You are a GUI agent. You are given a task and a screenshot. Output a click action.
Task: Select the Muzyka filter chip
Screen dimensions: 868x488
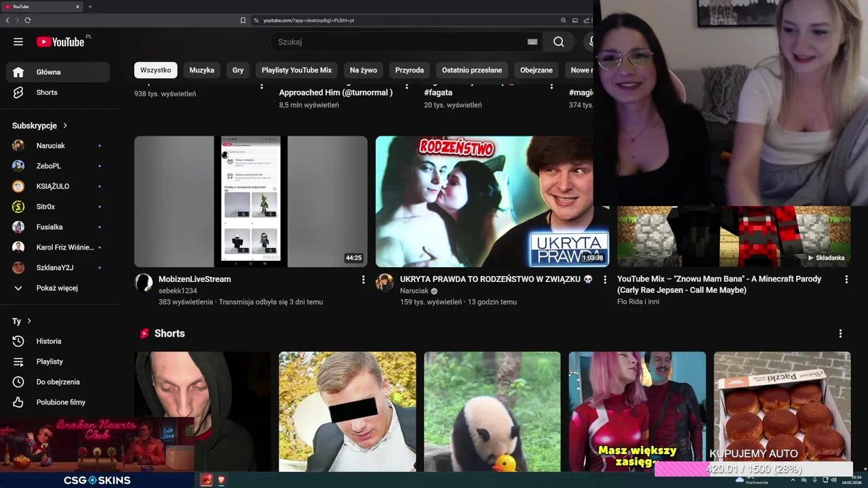(x=201, y=70)
